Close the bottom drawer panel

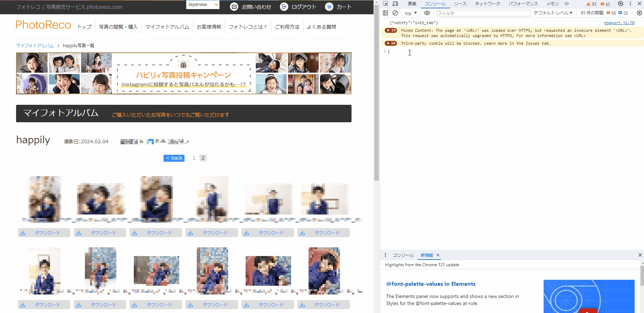[x=640, y=255]
